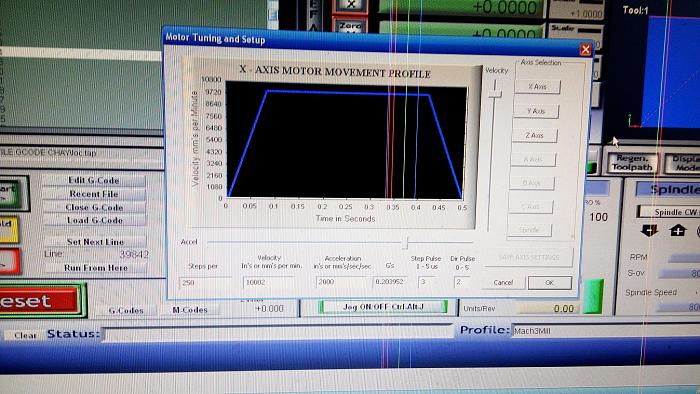
Task: Click the Velocity value field
Action: [268, 282]
